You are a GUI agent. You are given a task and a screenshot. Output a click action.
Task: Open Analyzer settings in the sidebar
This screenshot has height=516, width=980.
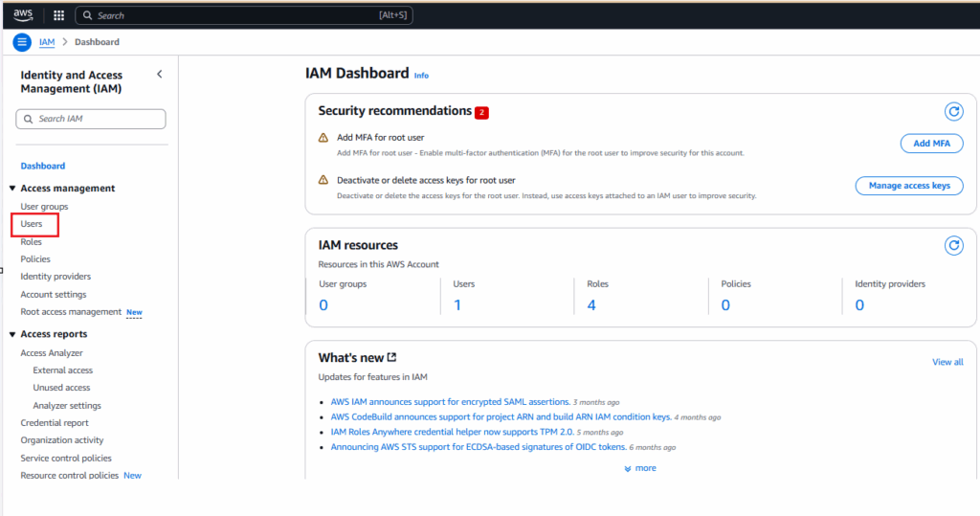click(67, 406)
